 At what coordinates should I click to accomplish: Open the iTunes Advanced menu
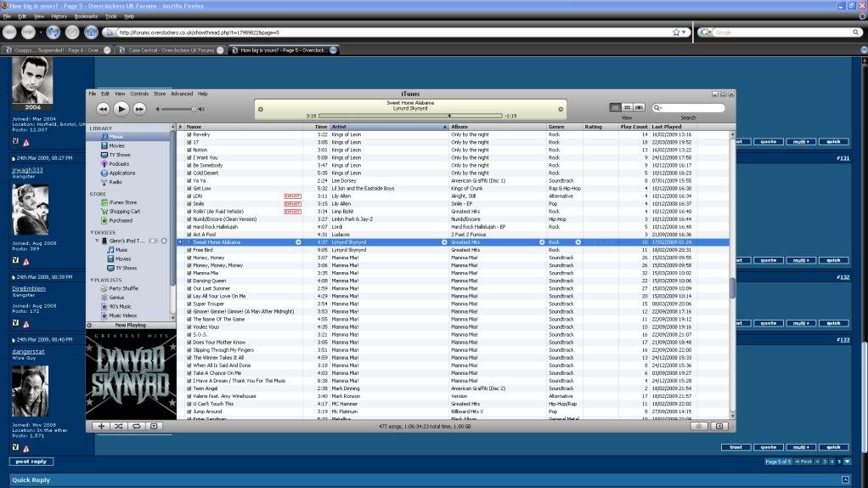coord(182,94)
